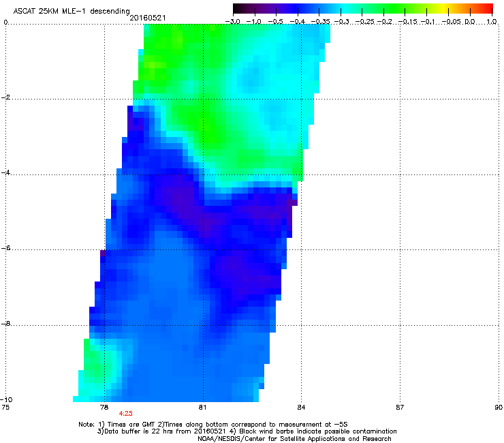Click the yellow section of the colorbar
This screenshot has height=443, width=504.
click(x=444, y=8)
